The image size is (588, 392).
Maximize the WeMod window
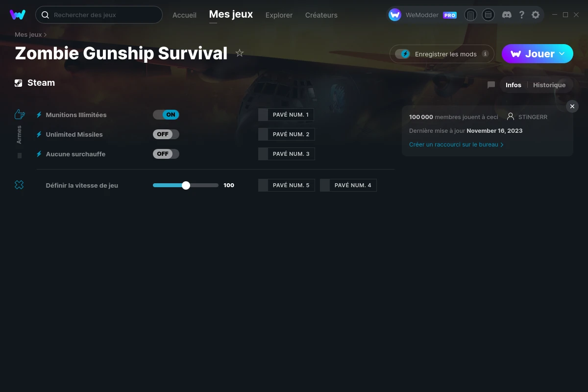point(565,15)
